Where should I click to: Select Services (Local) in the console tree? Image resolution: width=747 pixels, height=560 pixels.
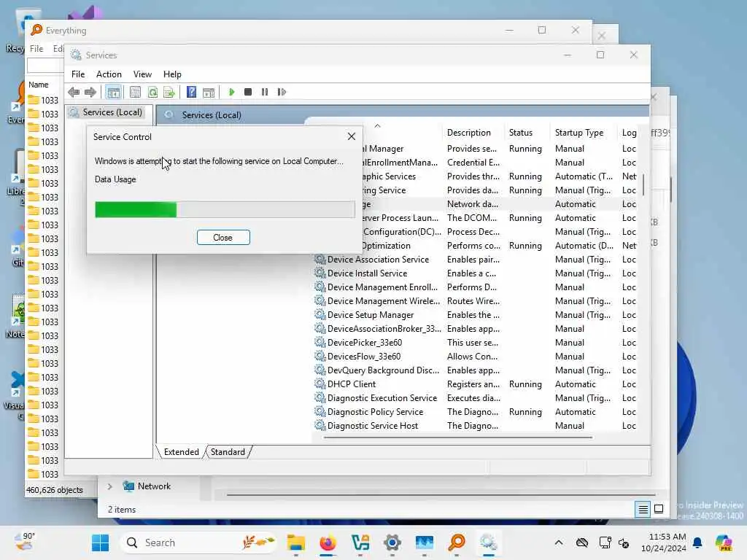point(112,112)
